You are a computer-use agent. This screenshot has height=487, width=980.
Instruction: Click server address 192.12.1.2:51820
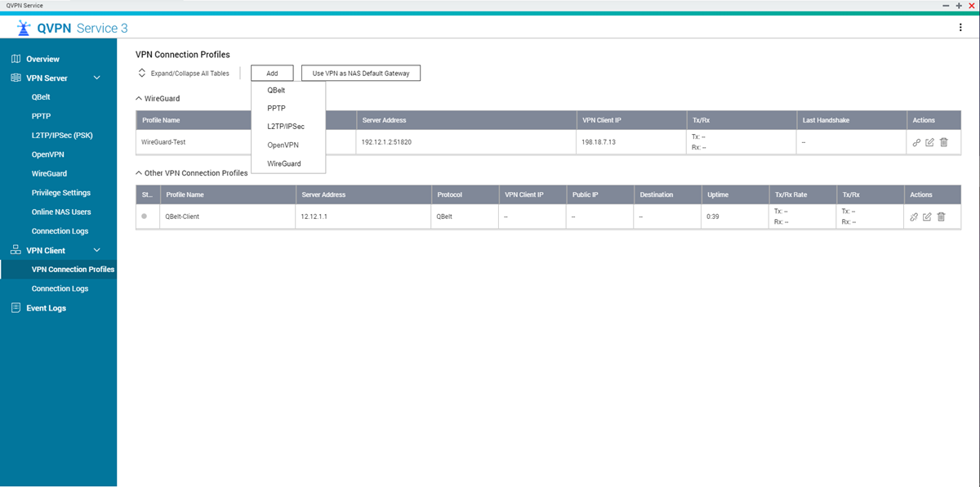[x=386, y=141]
